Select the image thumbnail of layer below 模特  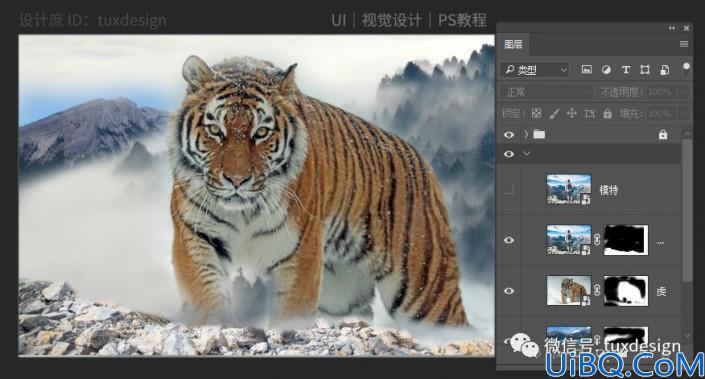point(569,240)
